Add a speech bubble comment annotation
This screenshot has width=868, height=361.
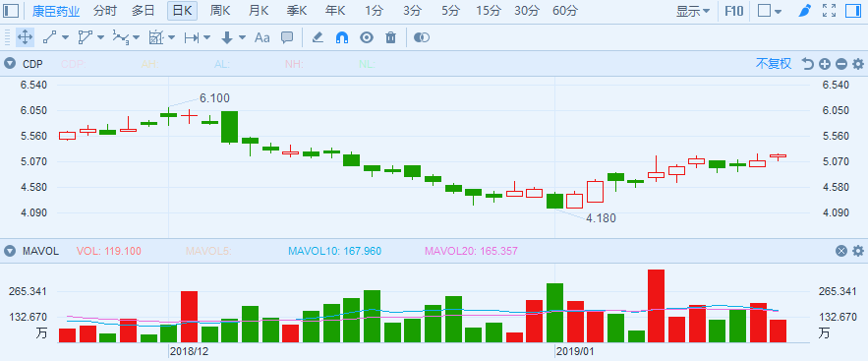point(287,37)
